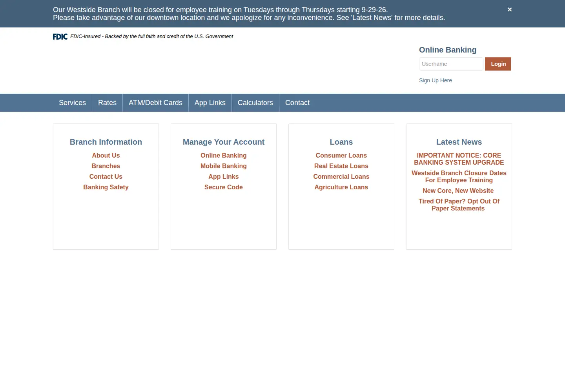Open the Secure Code link
The height and width of the screenshot is (392, 565).
tap(224, 187)
